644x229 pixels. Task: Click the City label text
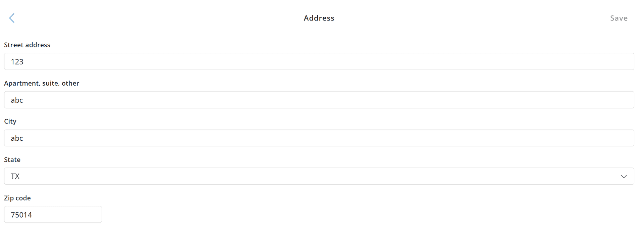[x=10, y=121]
